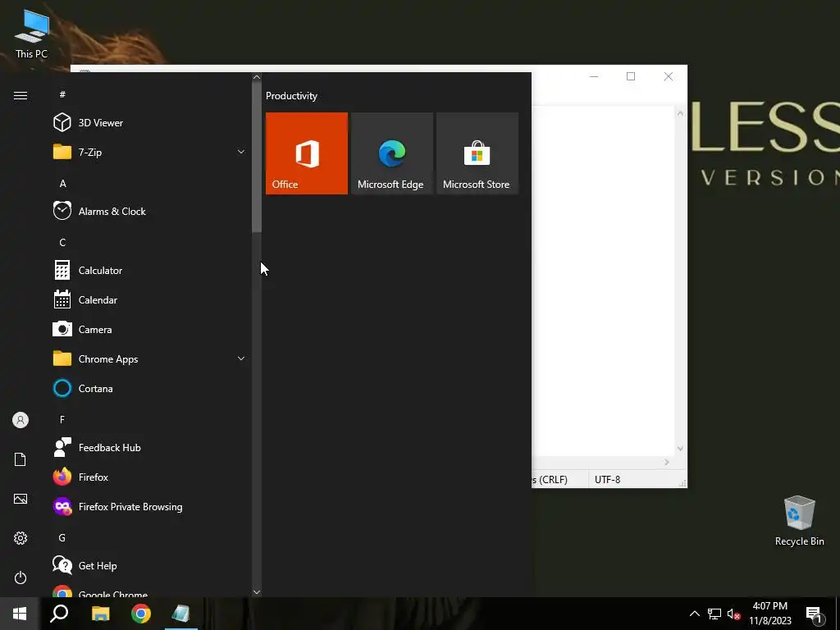840x630 pixels.
Task: Click the muted volume tray icon
Action: (x=733, y=614)
